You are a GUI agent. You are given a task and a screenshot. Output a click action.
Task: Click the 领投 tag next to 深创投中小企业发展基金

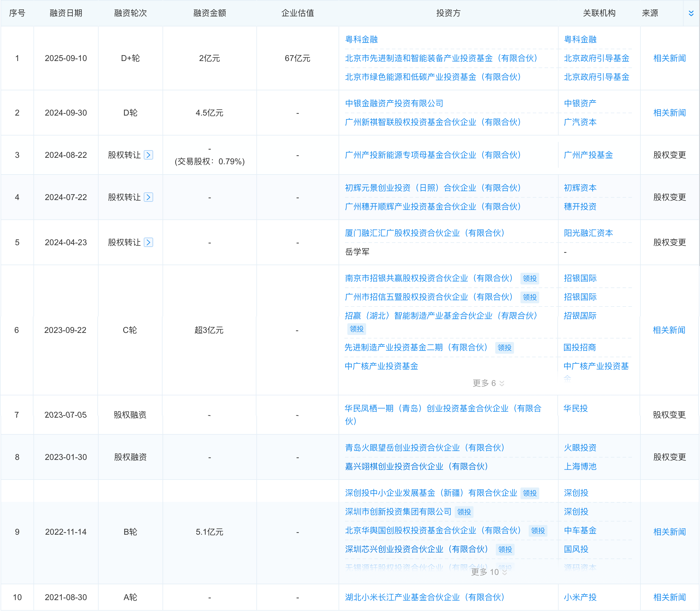pyautogui.click(x=530, y=493)
